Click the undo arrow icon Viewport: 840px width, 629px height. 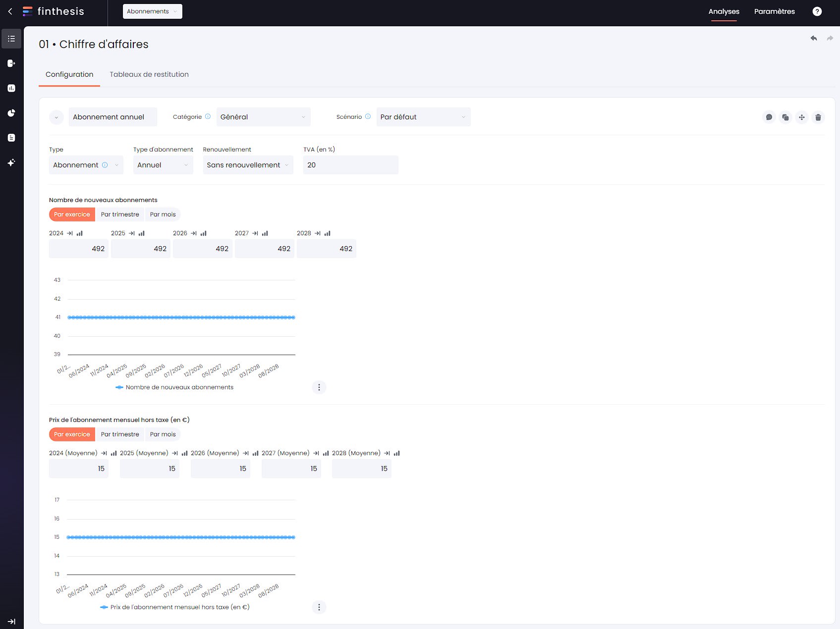tap(814, 38)
